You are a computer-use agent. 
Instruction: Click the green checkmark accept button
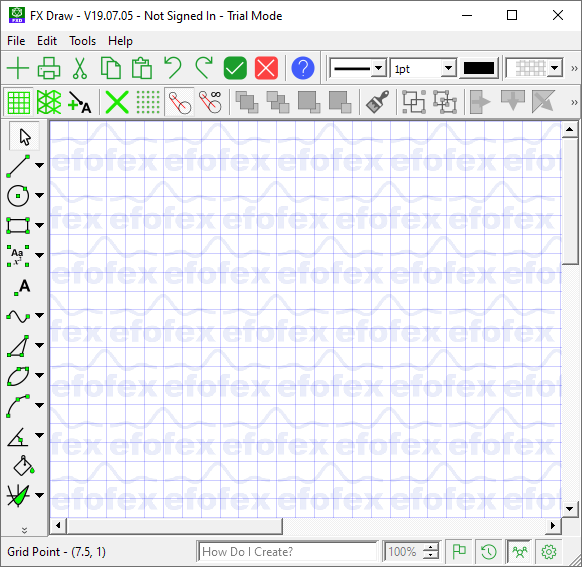click(x=235, y=68)
